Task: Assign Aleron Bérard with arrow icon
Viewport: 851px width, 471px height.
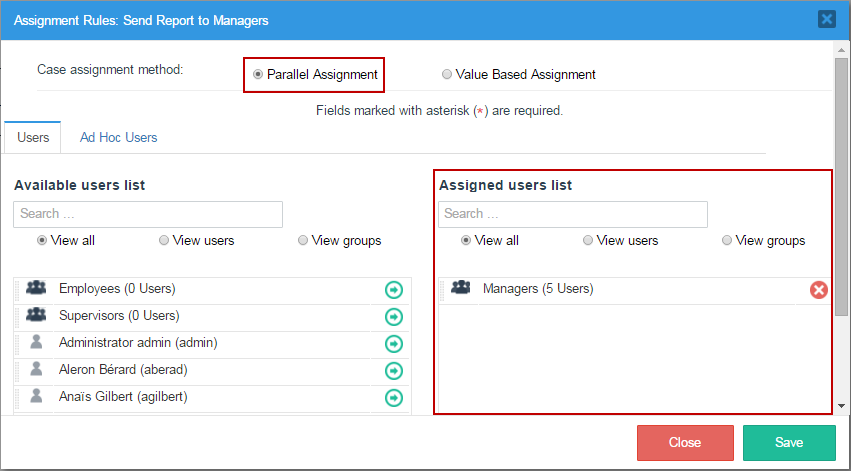Action: point(394,371)
